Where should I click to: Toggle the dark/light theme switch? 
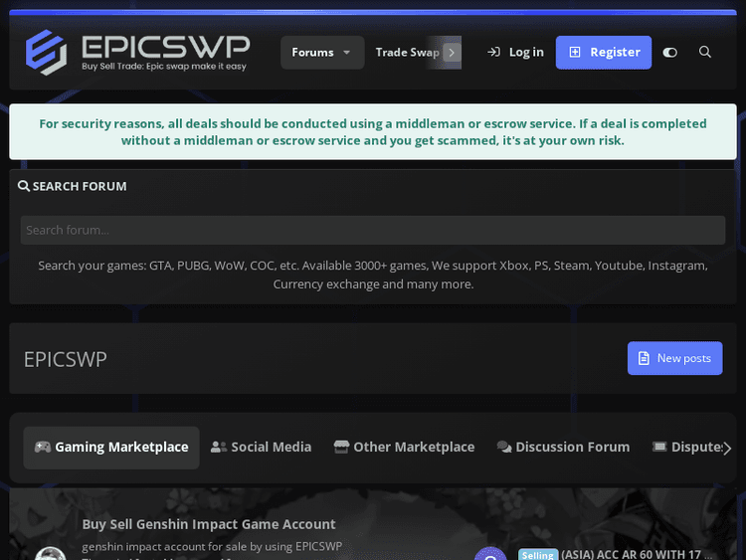669,53
